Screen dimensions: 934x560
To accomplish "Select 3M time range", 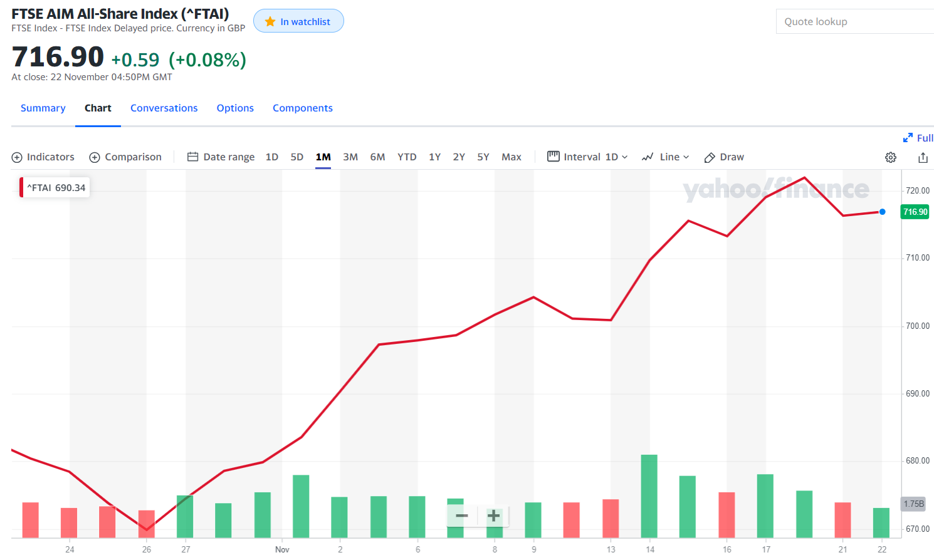I will coord(350,157).
